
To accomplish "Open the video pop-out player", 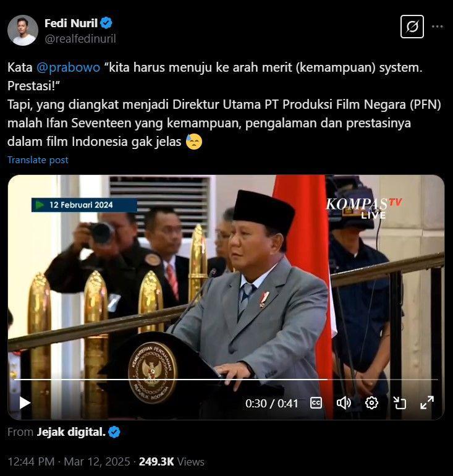I will pos(400,403).
